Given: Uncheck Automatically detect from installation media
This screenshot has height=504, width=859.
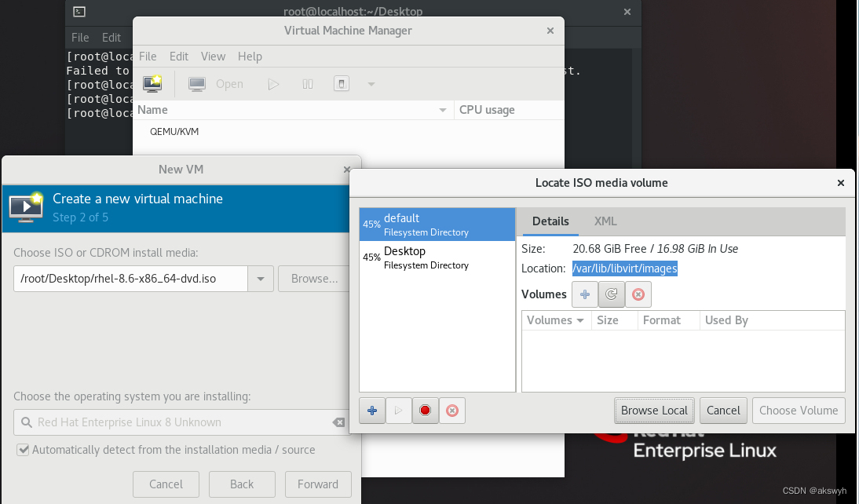Looking at the screenshot, I should pos(23,450).
